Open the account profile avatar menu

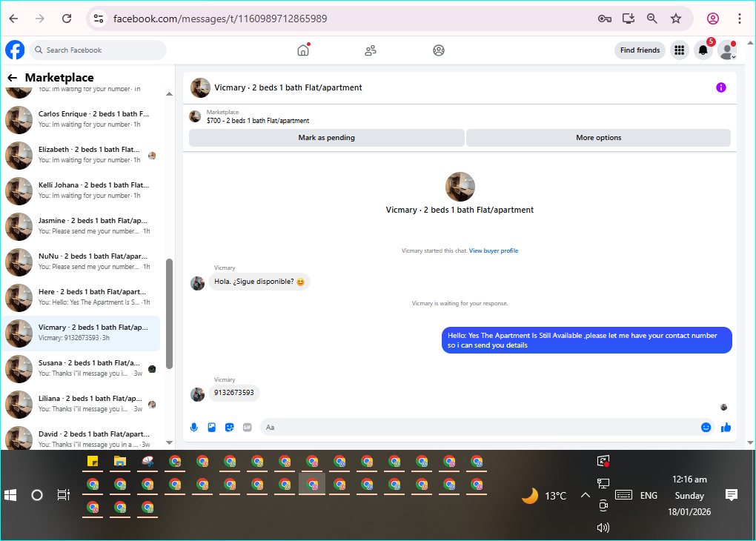click(x=726, y=50)
